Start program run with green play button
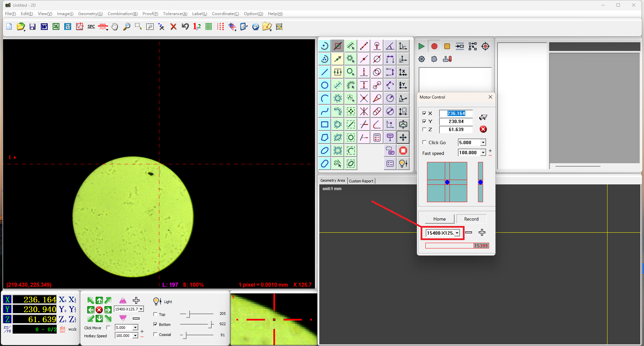 (422, 46)
